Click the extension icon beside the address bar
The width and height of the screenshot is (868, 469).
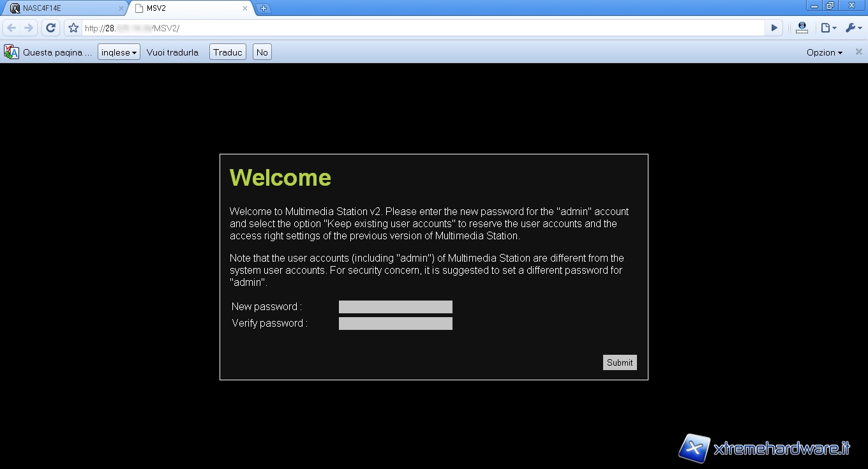(802, 28)
